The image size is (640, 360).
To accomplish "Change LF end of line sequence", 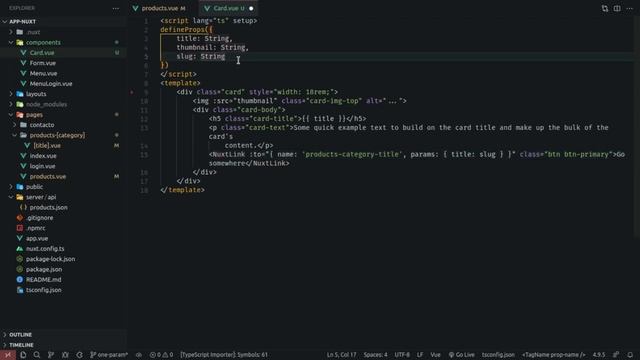I will (x=420, y=355).
